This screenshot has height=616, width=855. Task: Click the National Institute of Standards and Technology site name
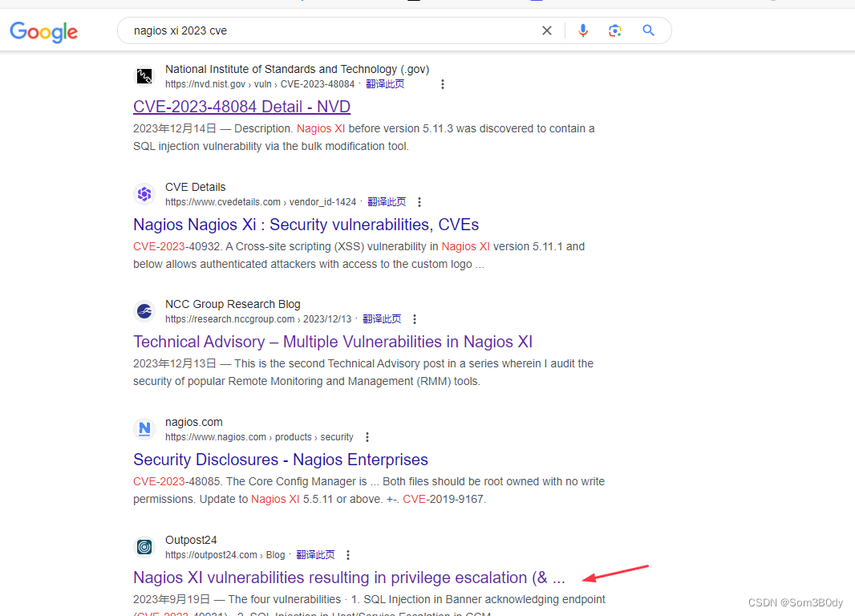pyautogui.click(x=298, y=69)
